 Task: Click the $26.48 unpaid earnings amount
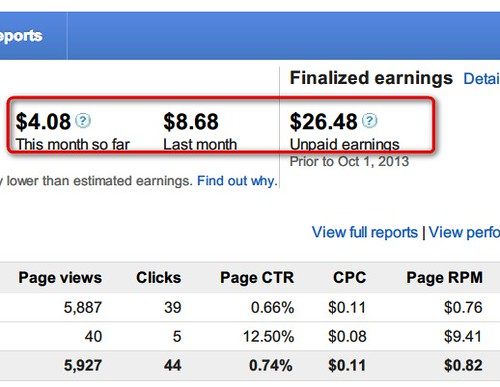324,121
